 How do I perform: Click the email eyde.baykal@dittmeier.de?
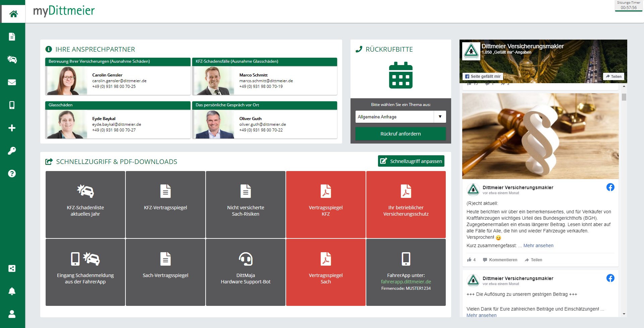116,124
